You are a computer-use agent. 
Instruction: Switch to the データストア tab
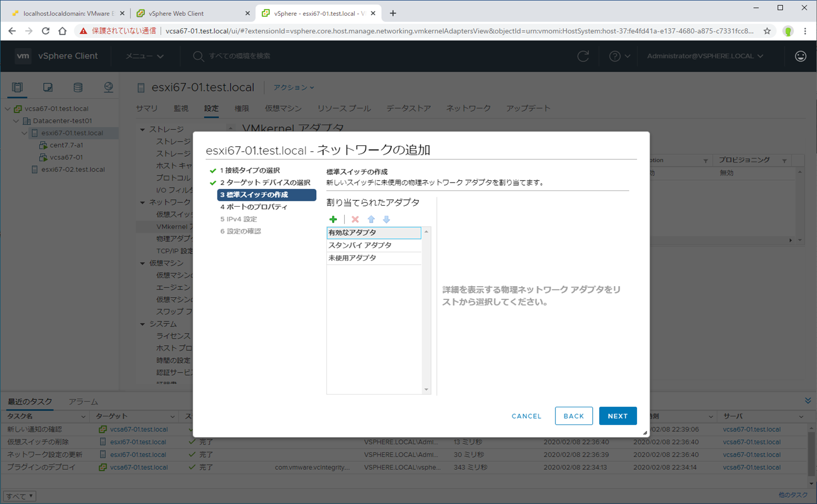click(x=408, y=108)
